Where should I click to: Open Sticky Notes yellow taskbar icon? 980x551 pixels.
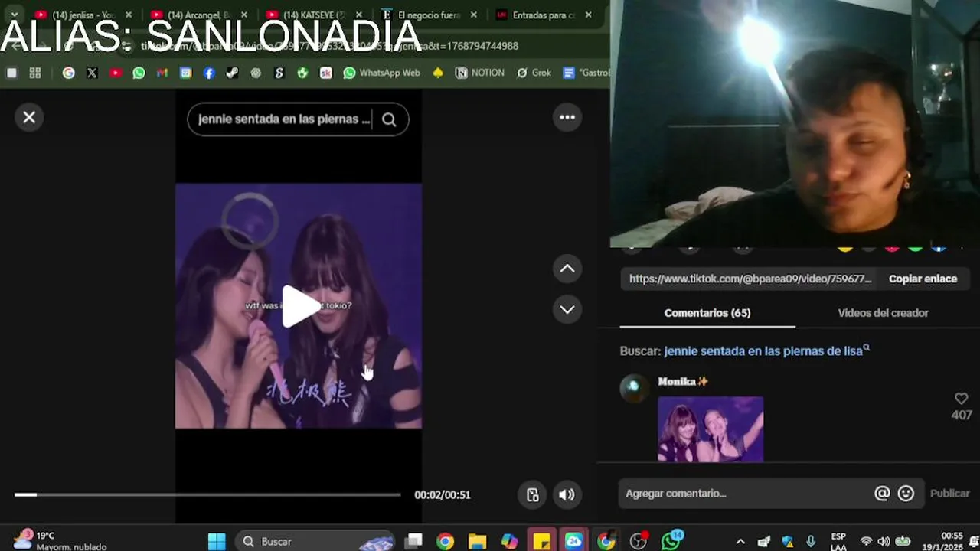(x=541, y=542)
